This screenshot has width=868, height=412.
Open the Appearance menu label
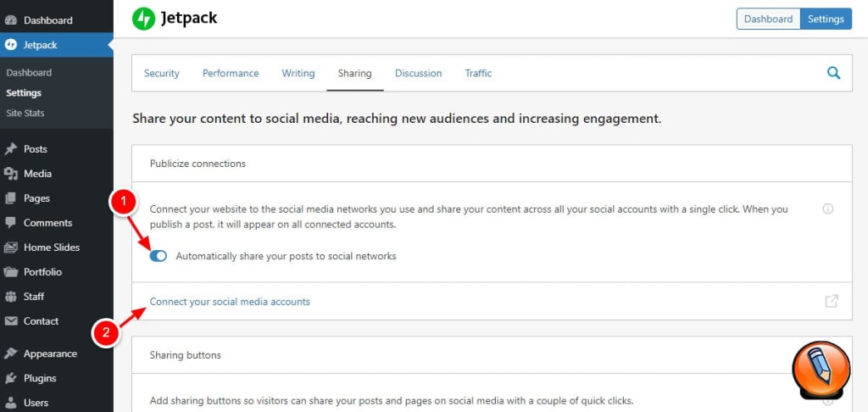[x=50, y=354]
